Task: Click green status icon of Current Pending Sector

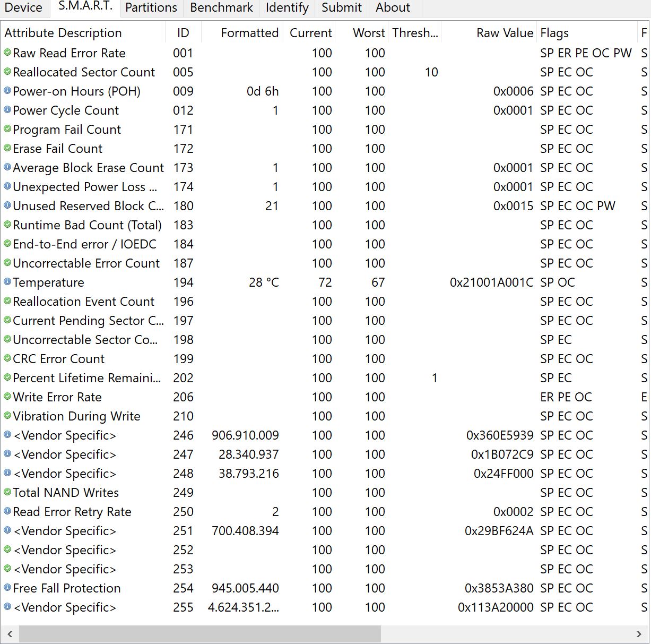Action: [x=7, y=320]
